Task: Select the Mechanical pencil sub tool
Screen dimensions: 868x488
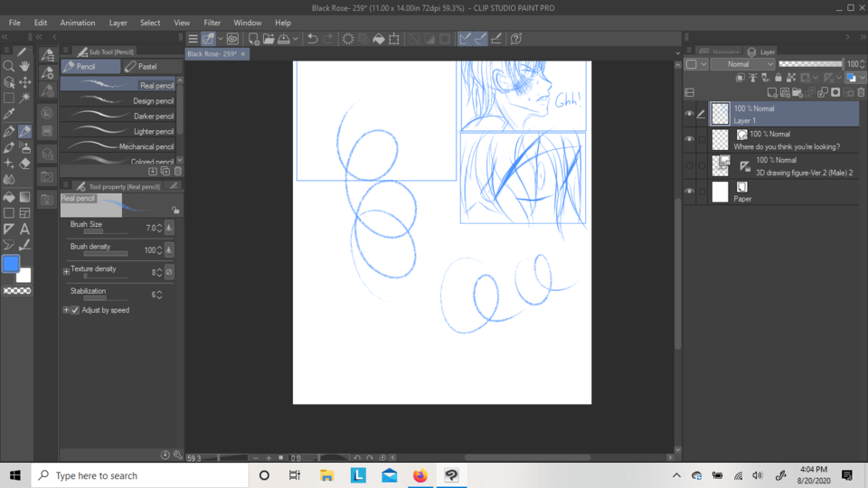Action: point(118,146)
